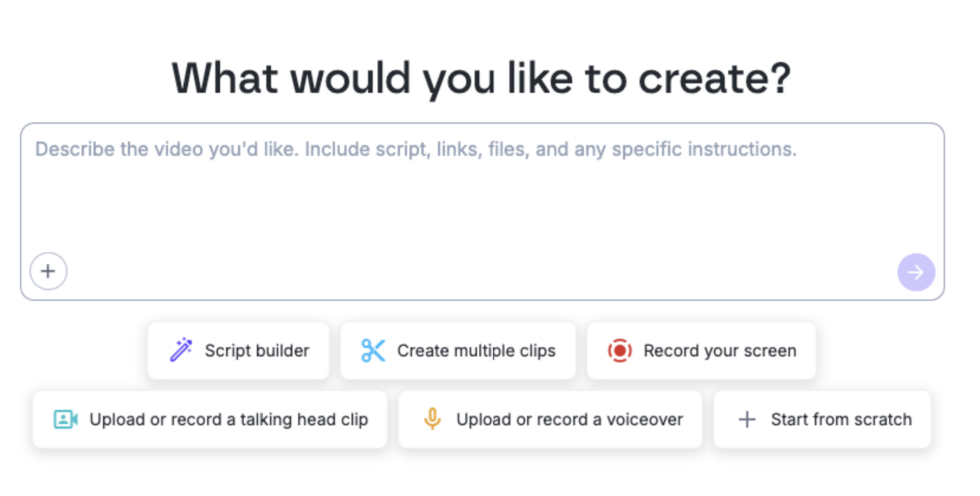Click the blue scissors icon for multiple clips
980x496 pixels.
tap(374, 350)
